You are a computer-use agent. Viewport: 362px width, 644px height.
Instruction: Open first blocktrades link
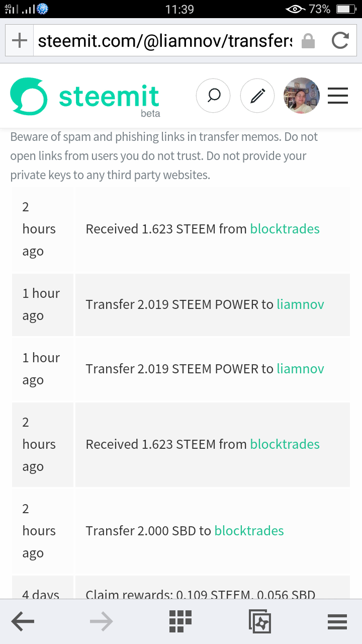[x=285, y=229]
